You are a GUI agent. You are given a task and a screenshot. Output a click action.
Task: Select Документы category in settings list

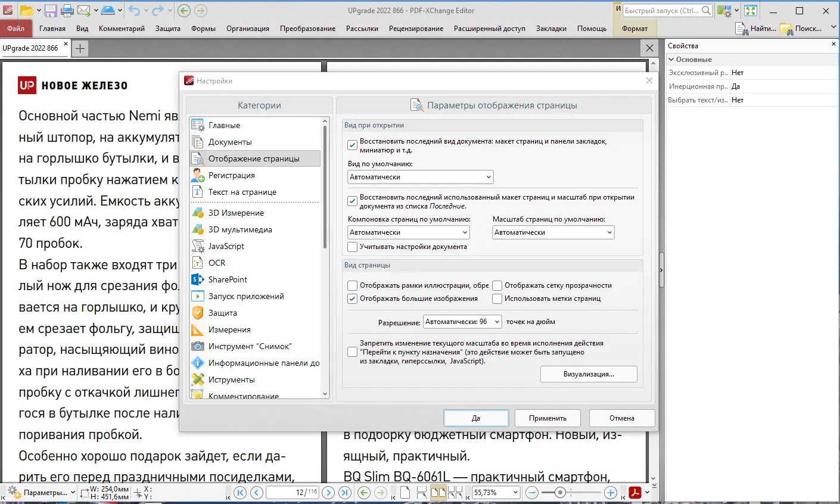[x=255, y=142]
